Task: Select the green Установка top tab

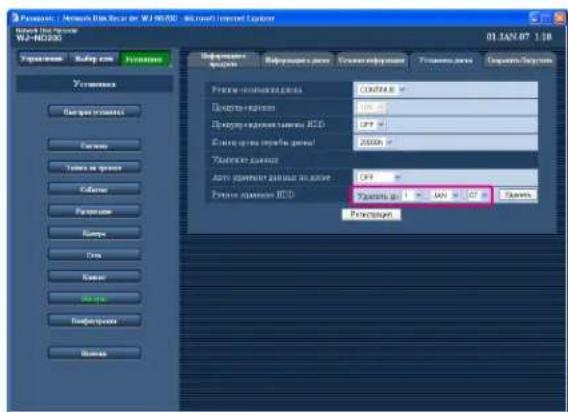Action: 145,59
